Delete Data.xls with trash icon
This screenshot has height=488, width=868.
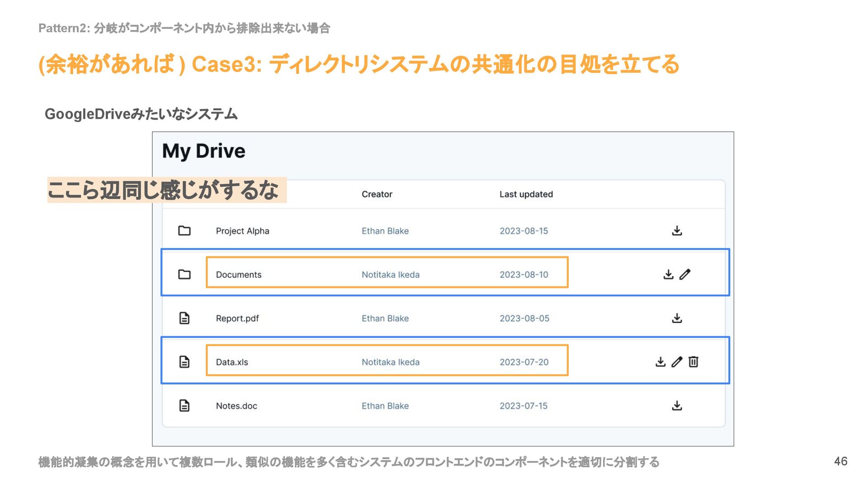click(693, 362)
